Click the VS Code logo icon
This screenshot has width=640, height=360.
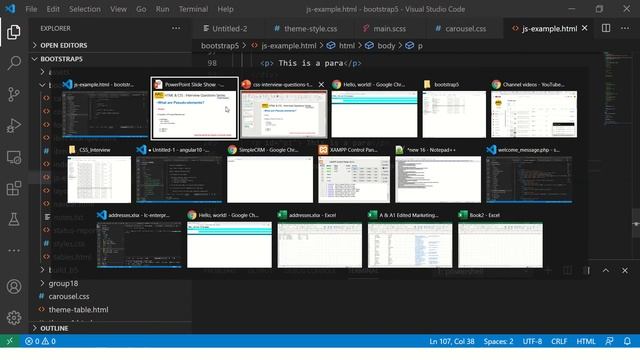[10, 9]
